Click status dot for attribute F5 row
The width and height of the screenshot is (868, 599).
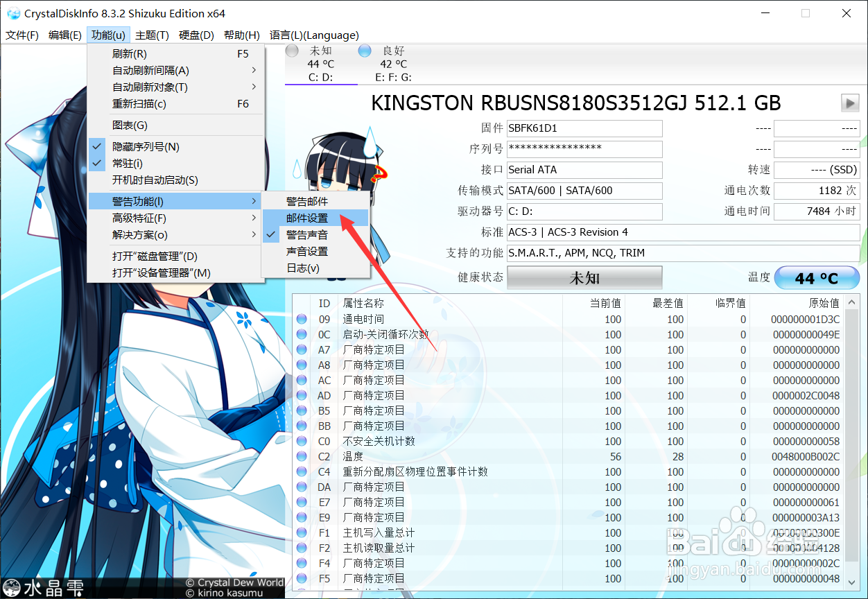pos(302,579)
